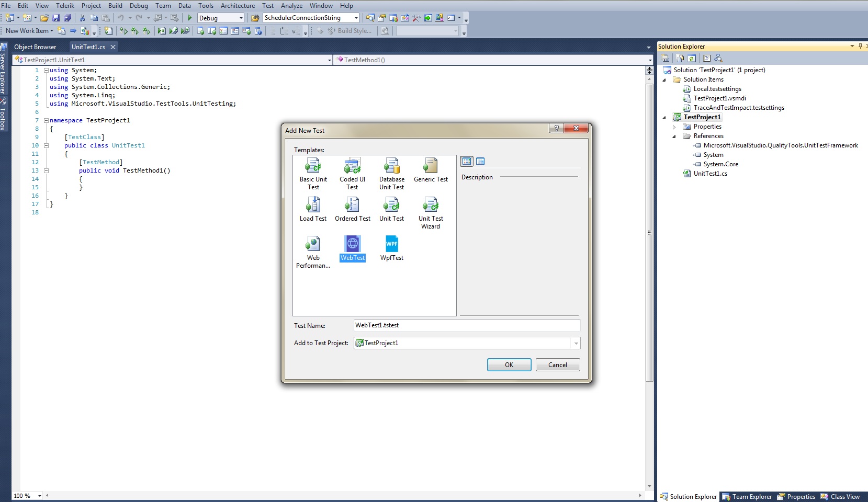Click the Cut toolbar icon

click(x=82, y=18)
